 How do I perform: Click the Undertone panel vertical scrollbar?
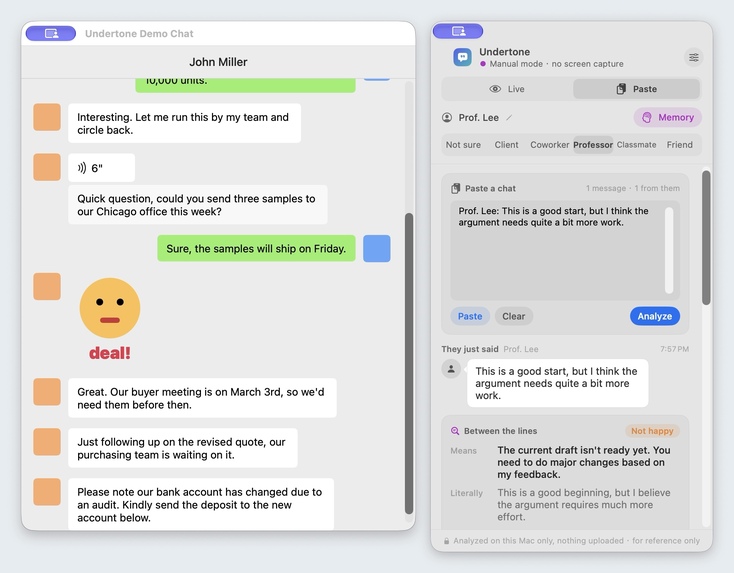pos(706,238)
